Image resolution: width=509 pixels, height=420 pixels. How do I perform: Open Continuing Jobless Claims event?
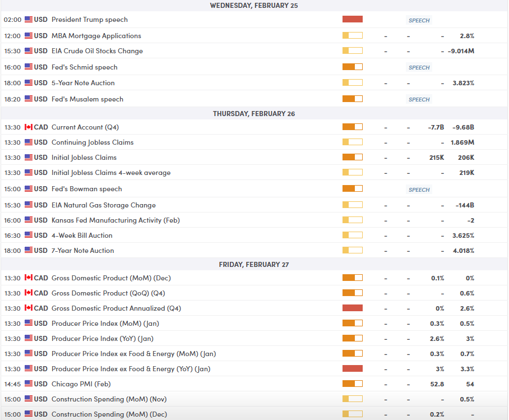pos(92,142)
